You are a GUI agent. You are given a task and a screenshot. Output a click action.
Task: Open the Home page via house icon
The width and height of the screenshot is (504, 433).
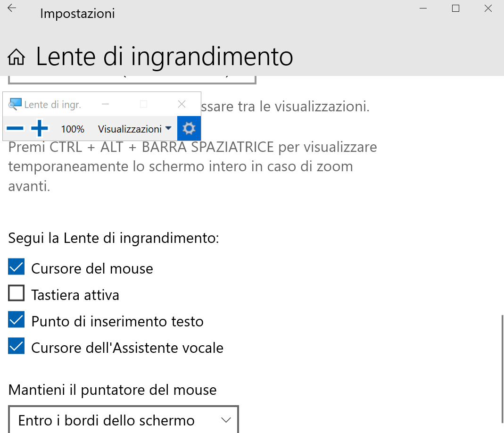point(16,57)
